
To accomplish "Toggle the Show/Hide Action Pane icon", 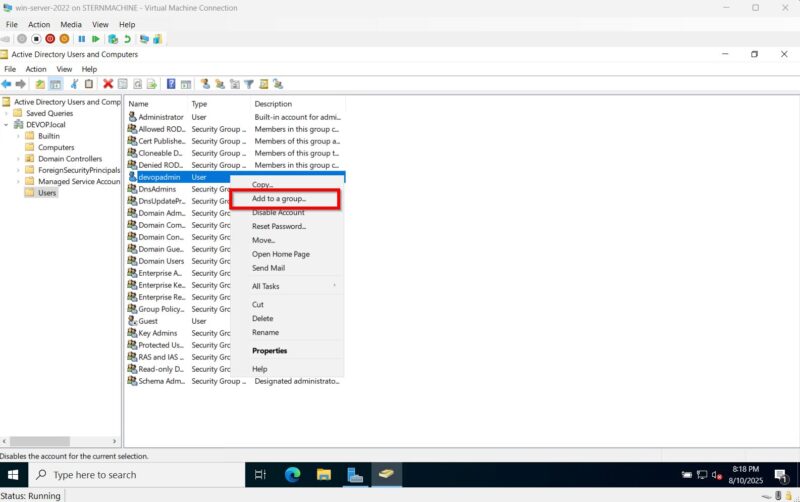I will (186, 84).
